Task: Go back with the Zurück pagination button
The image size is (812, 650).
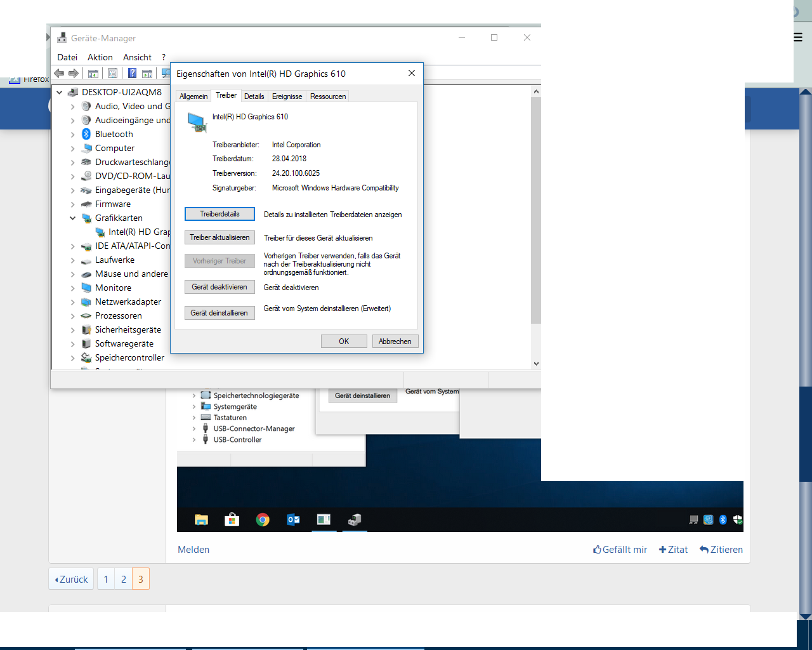Action: coord(71,579)
